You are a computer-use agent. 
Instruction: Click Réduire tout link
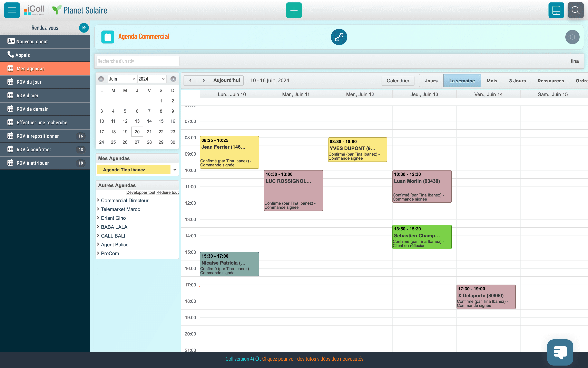pos(167,192)
